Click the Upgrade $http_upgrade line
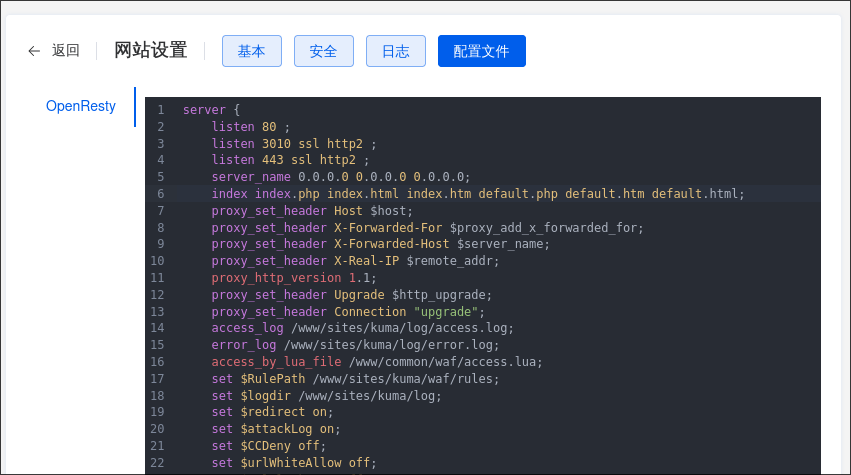 352,295
